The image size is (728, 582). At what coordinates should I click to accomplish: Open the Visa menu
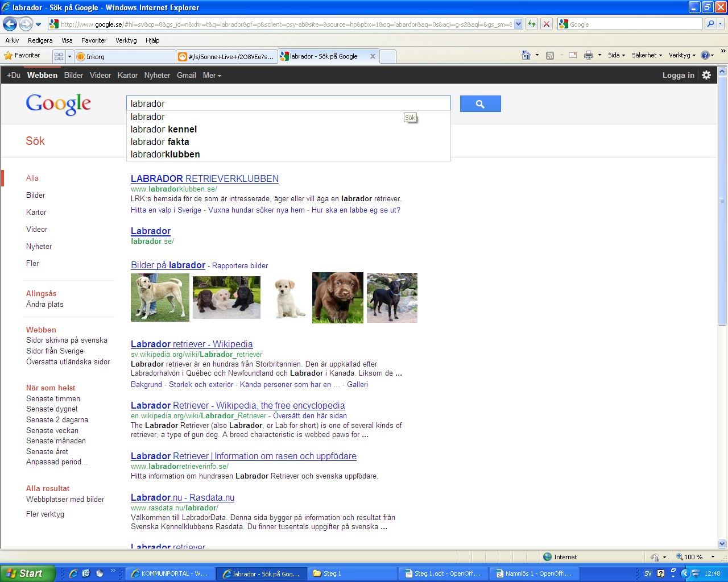67,40
